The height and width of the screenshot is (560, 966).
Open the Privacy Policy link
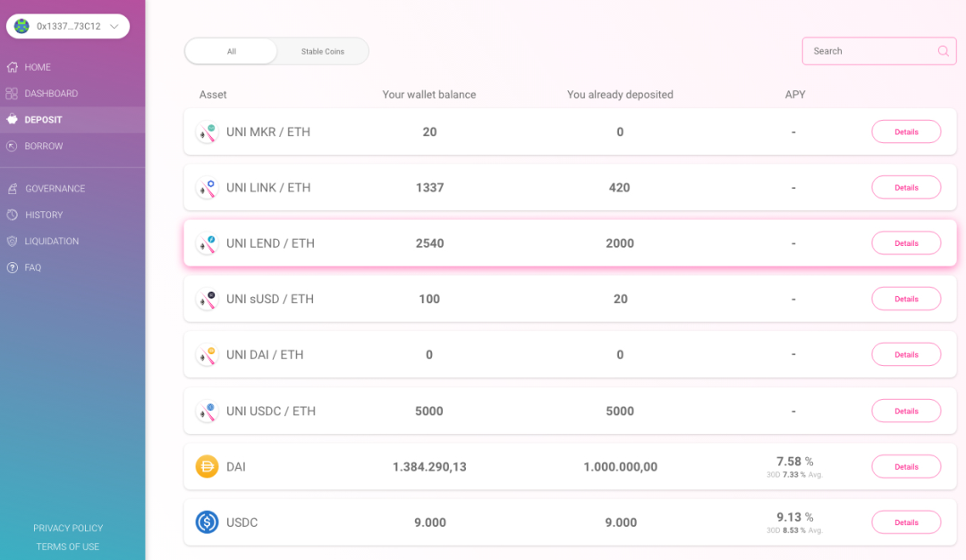click(x=68, y=528)
